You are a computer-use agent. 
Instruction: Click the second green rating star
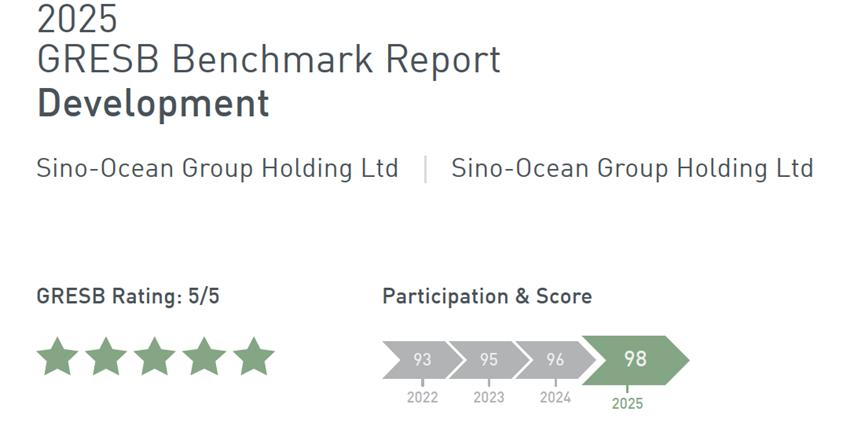tap(106, 357)
